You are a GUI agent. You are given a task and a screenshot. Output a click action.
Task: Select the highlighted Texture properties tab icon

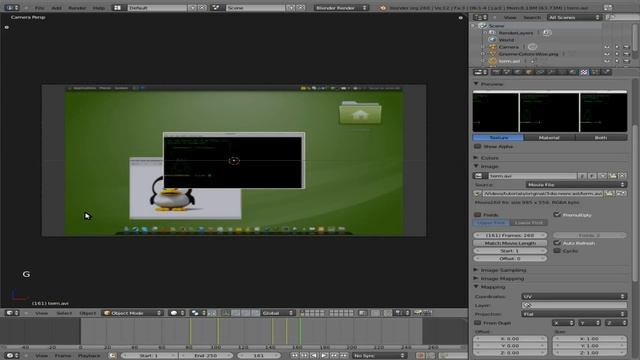click(x=584, y=72)
